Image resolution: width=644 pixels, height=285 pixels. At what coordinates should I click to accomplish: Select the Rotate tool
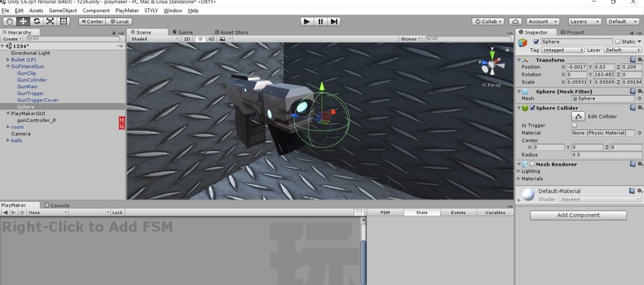point(37,21)
